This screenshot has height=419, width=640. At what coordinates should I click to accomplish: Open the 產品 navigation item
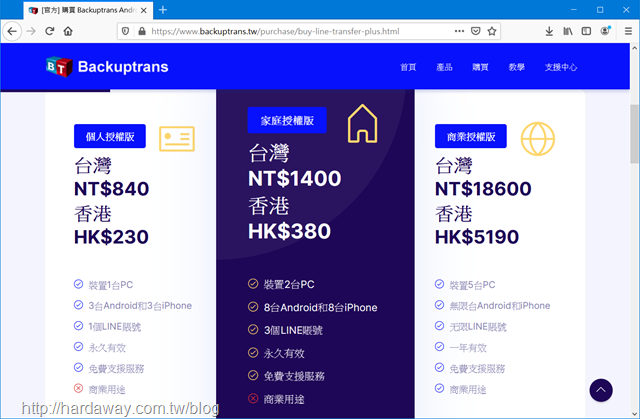tap(444, 67)
